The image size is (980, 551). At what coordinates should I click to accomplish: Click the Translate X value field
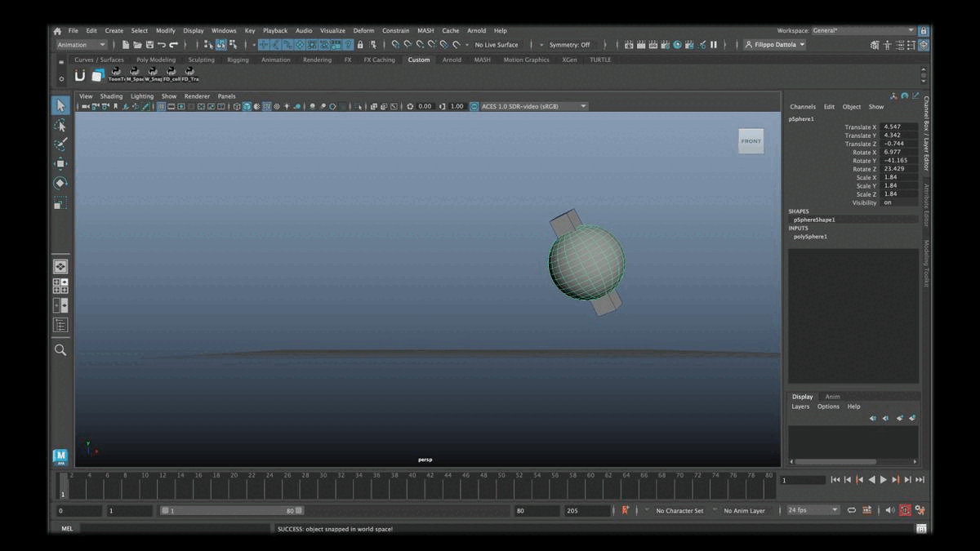[898, 127]
